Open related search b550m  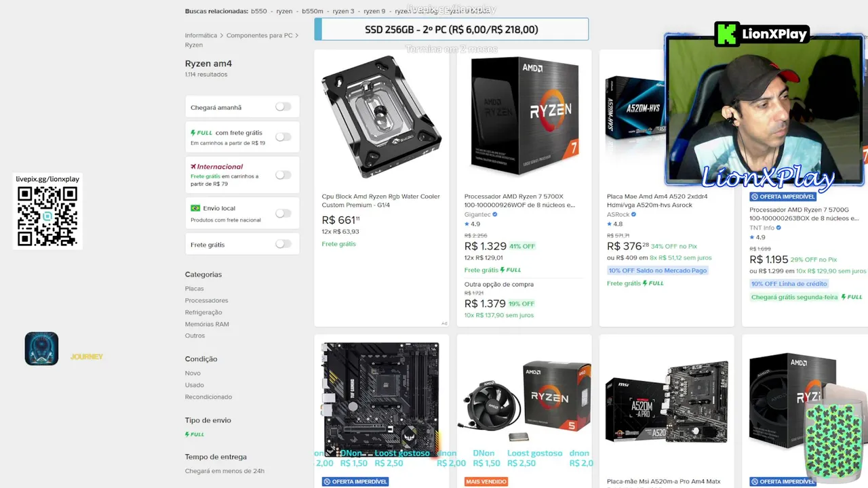(313, 12)
